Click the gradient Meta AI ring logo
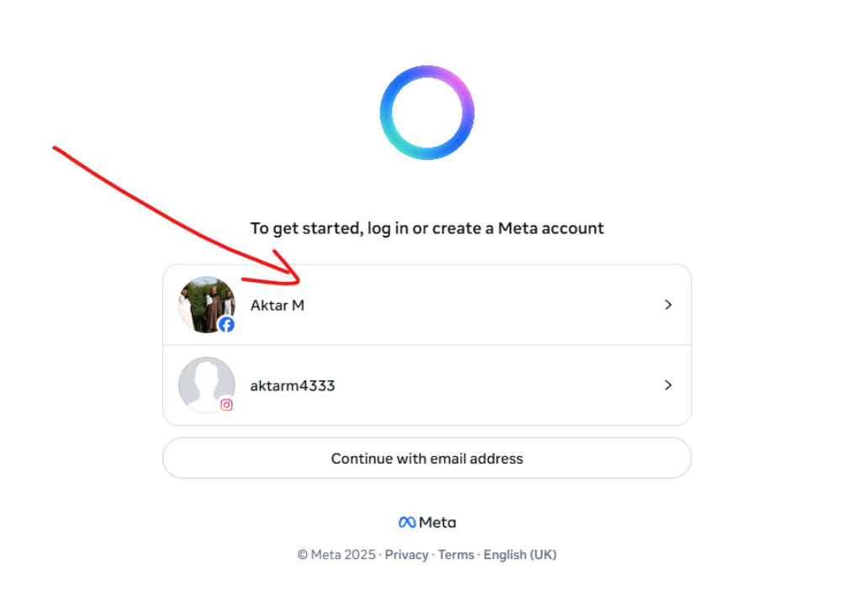 427,113
